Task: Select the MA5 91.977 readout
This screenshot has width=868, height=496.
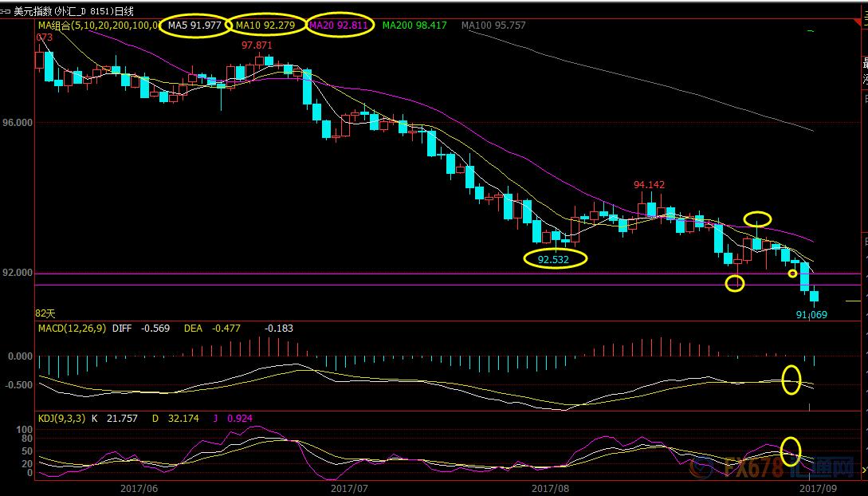Action: [194, 25]
